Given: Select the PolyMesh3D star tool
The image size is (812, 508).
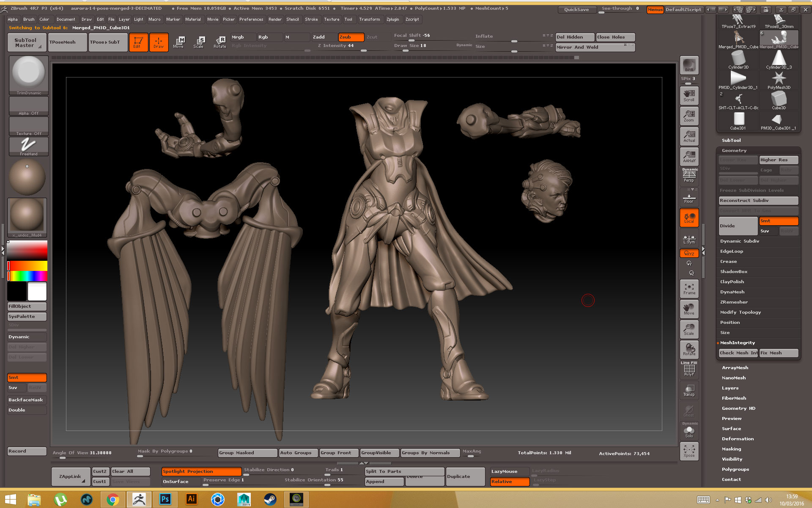Looking at the screenshot, I should [x=779, y=80].
